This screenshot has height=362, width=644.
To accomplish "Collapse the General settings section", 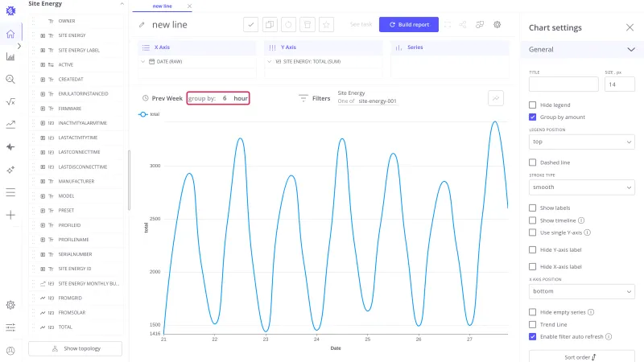I will (631, 50).
